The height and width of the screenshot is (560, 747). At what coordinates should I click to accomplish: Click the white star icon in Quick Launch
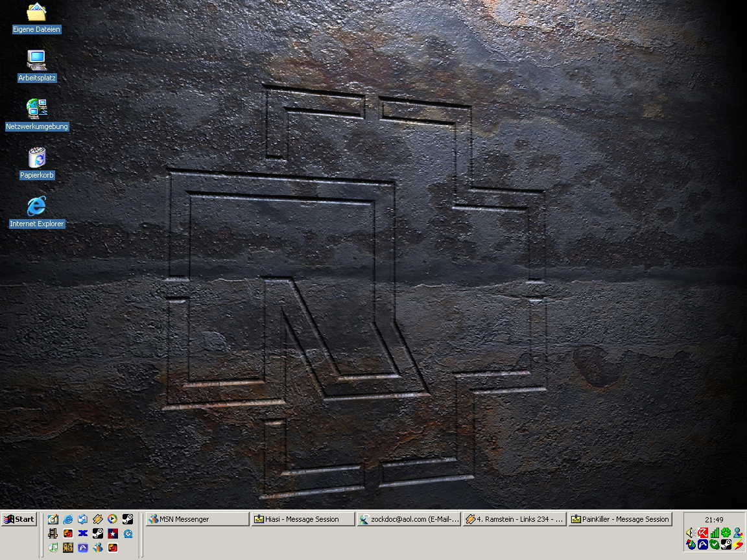[113, 533]
